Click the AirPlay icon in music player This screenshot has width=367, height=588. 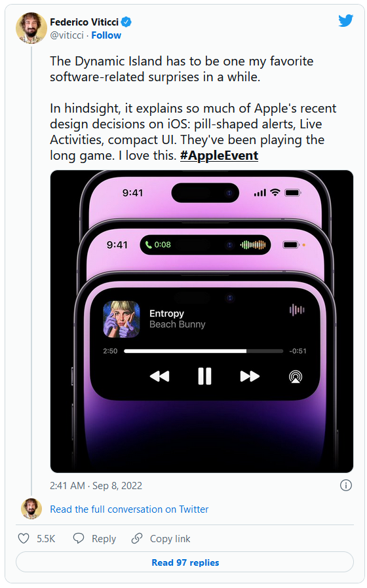296,377
